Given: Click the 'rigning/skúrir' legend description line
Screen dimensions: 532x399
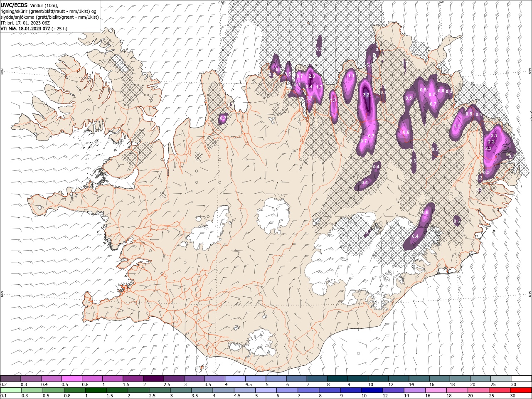Looking at the screenshot, I should [x=49, y=11].
